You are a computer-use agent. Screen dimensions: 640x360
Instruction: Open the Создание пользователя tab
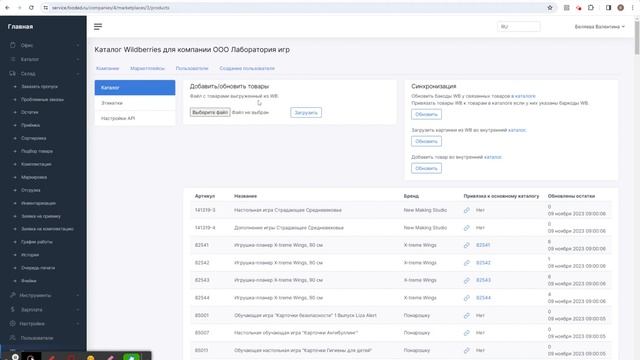pos(247,68)
